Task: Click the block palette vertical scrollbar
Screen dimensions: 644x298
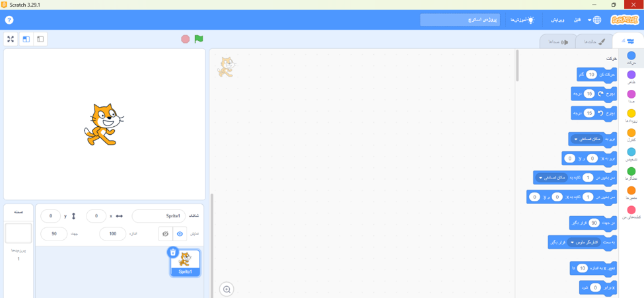Action: pos(517,66)
